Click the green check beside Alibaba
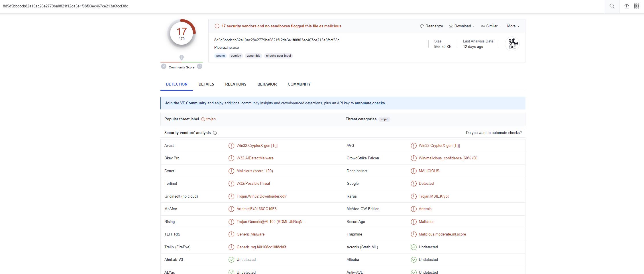 pos(414,260)
